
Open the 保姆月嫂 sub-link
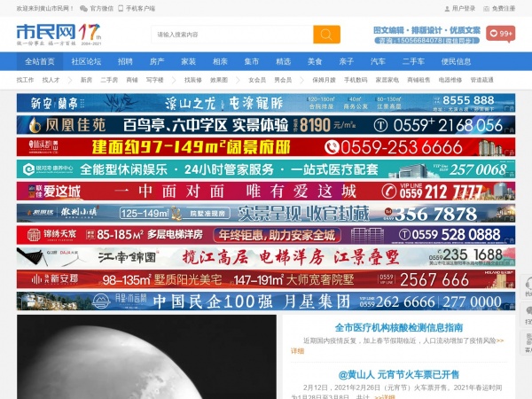(x=324, y=80)
